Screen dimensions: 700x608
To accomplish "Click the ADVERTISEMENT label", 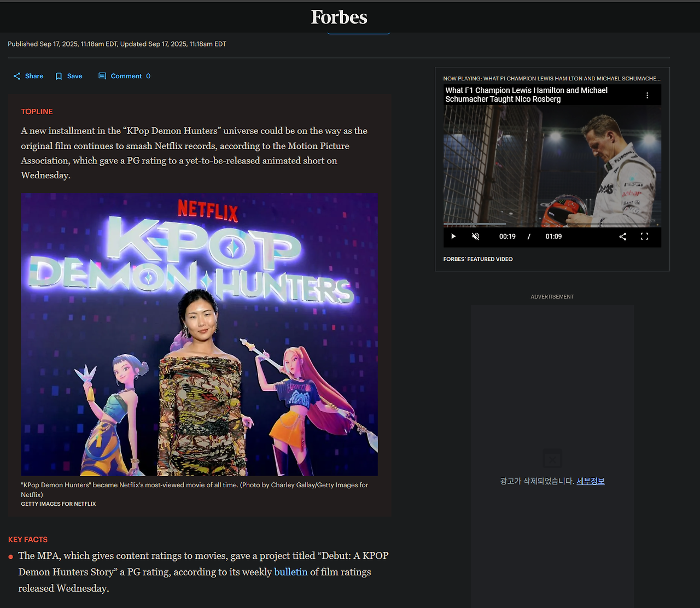I will (552, 297).
